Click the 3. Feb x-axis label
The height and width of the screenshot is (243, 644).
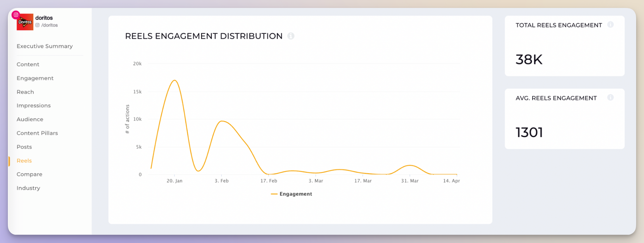[222, 181]
